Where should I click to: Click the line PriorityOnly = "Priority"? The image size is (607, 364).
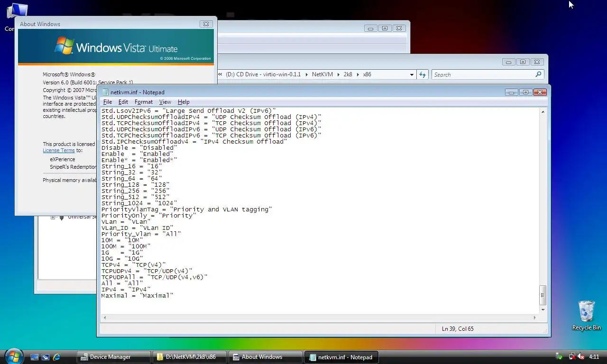click(x=148, y=215)
